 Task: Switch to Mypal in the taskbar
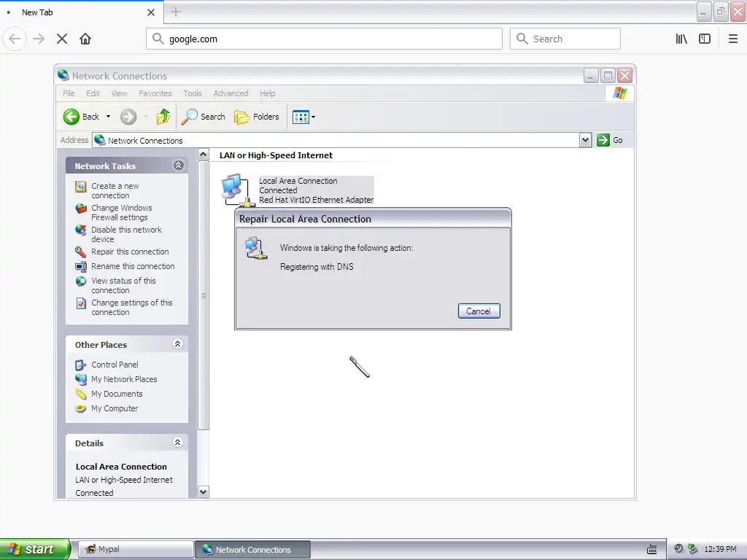tap(136, 549)
